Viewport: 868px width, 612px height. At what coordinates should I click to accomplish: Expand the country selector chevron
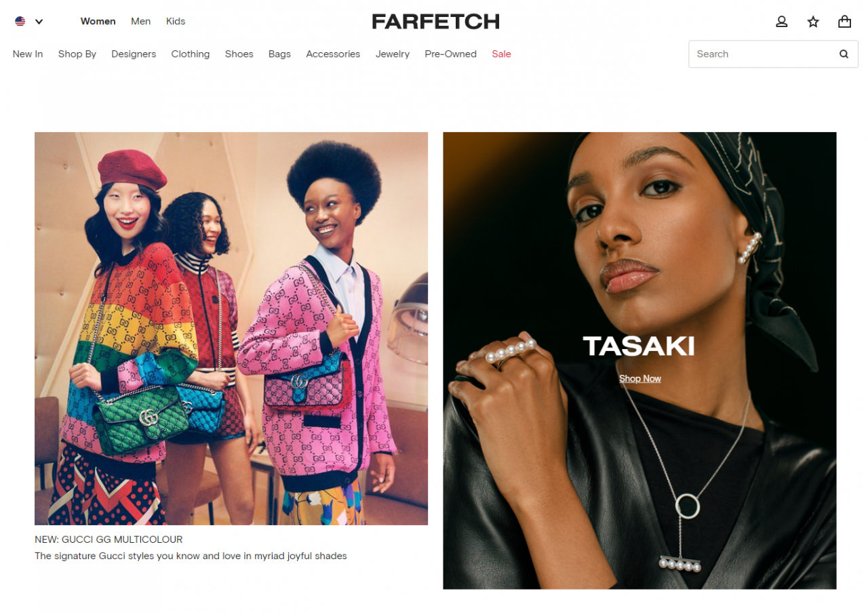pyautogui.click(x=39, y=22)
